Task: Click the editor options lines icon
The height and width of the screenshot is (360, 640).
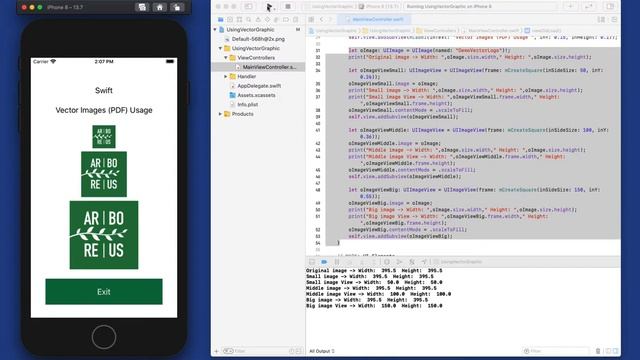Action: (x=601, y=20)
